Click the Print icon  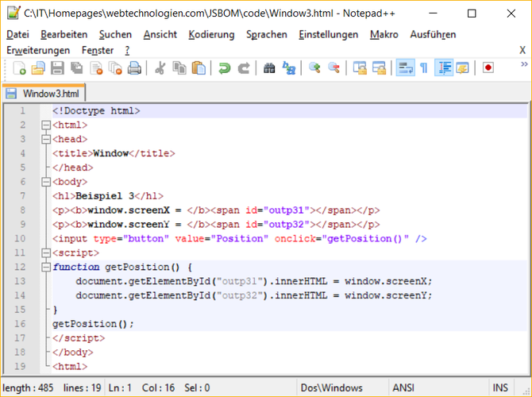(x=134, y=67)
